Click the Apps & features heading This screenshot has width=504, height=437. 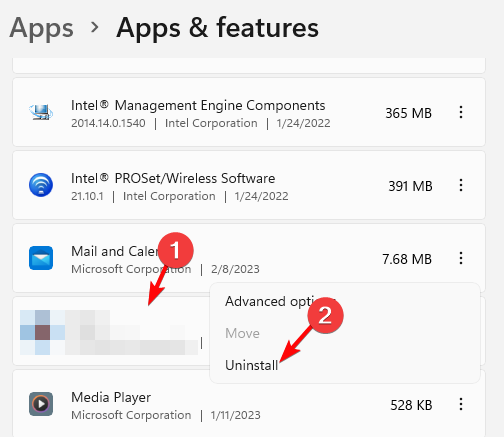coord(217,28)
